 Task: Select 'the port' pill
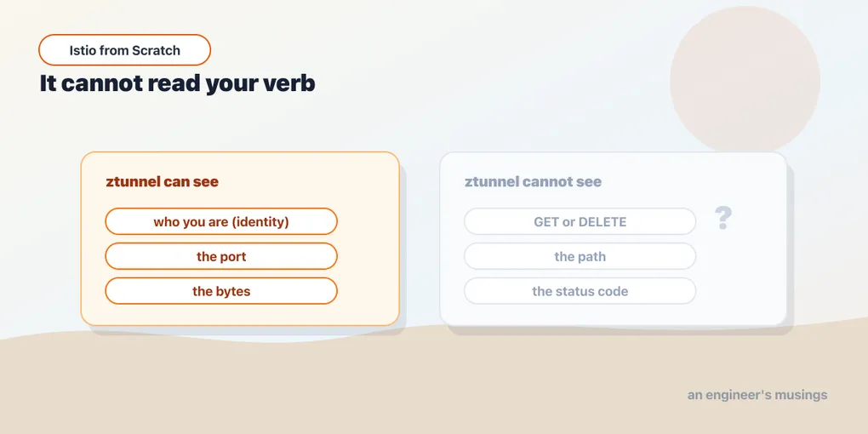221,256
